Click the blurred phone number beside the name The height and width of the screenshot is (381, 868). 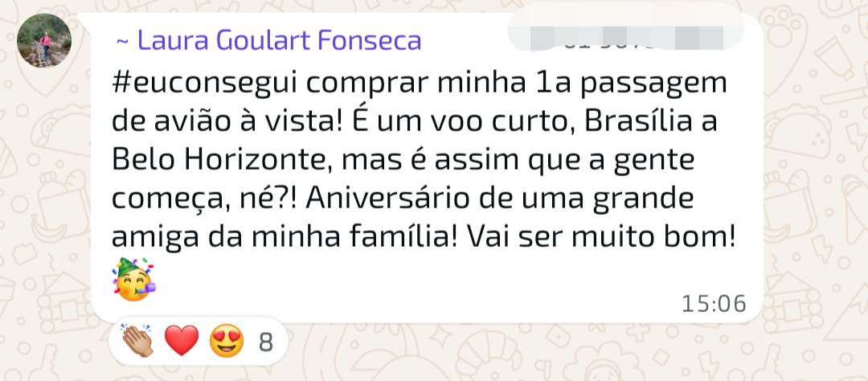[x=625, y=33]
